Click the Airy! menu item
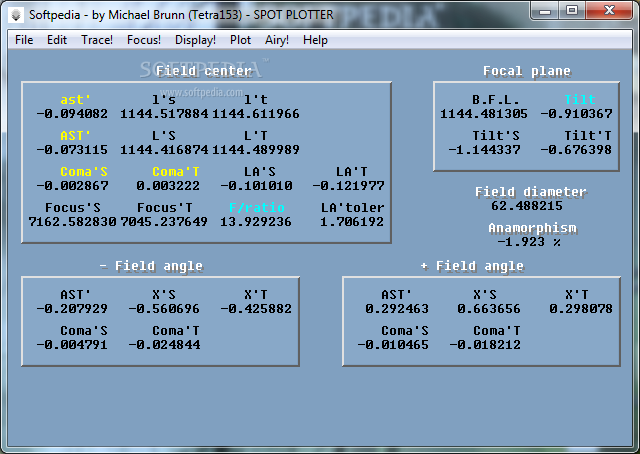Viewport: 640px width, 454px height. click(277, 40)
